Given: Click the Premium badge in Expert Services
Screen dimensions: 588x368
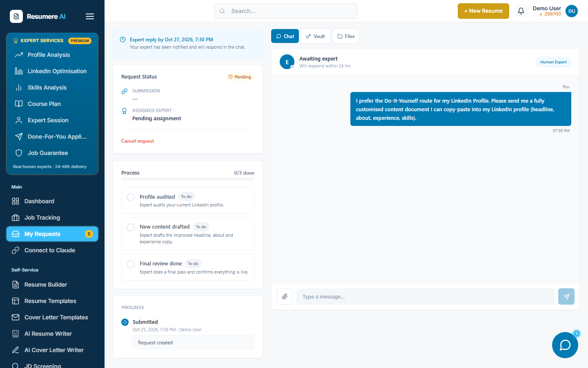Looking at the screenshot, I should tap(80, 41).
